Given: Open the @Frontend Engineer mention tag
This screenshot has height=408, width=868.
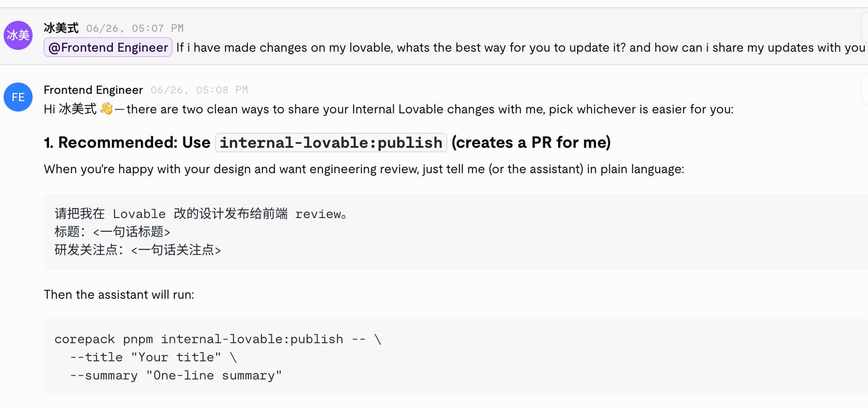Looking at the screenshot, I should [108, 48].
